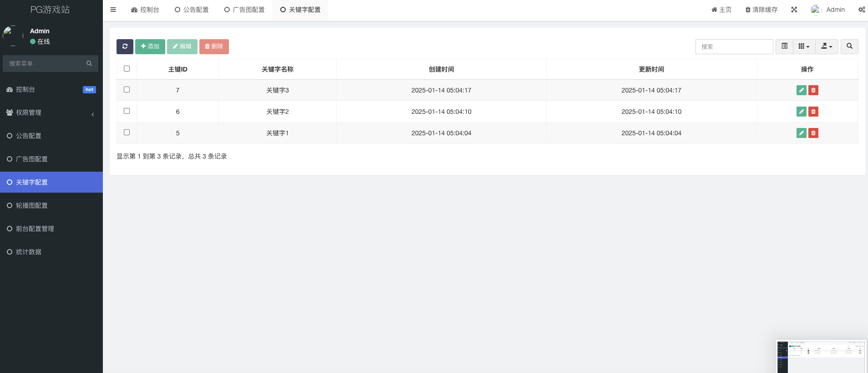Check the select-all header checkbox
Image resolution: width=868 pixels, height=373 pixels.
point(127,69)
